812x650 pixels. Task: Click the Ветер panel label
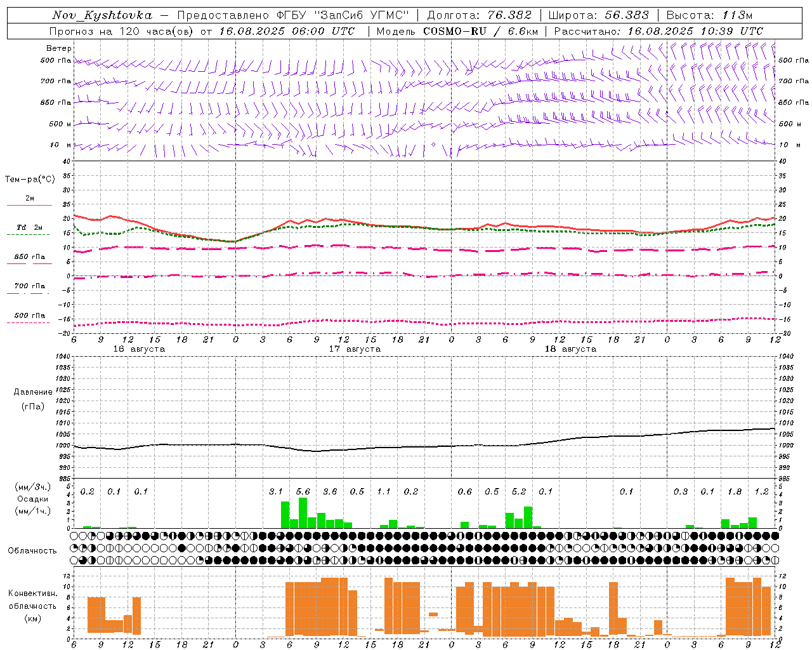pyautogui.click(x=58, y=48)
